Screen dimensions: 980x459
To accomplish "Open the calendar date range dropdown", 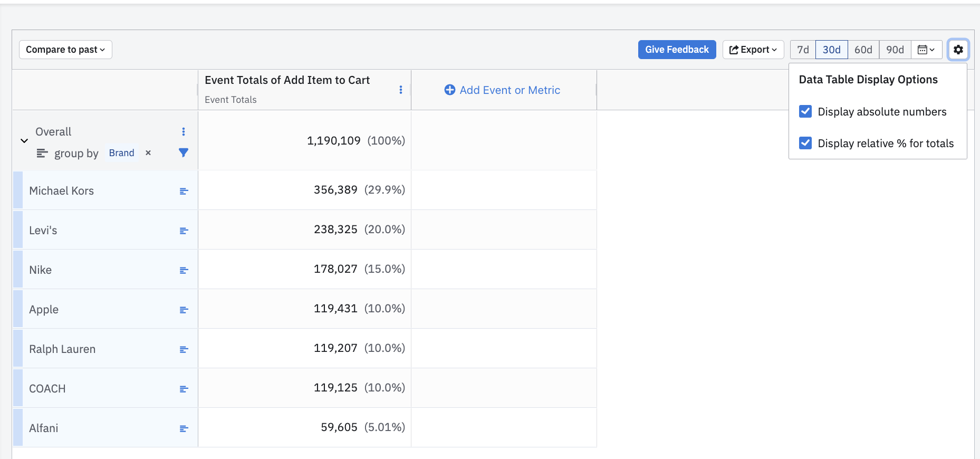I will 926,50.
